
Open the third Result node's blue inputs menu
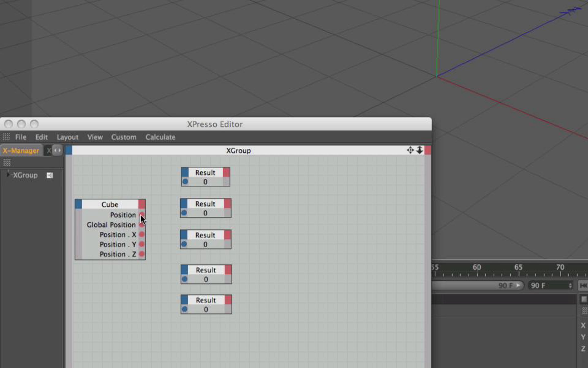pyautogui.click(x=184, y=235)
